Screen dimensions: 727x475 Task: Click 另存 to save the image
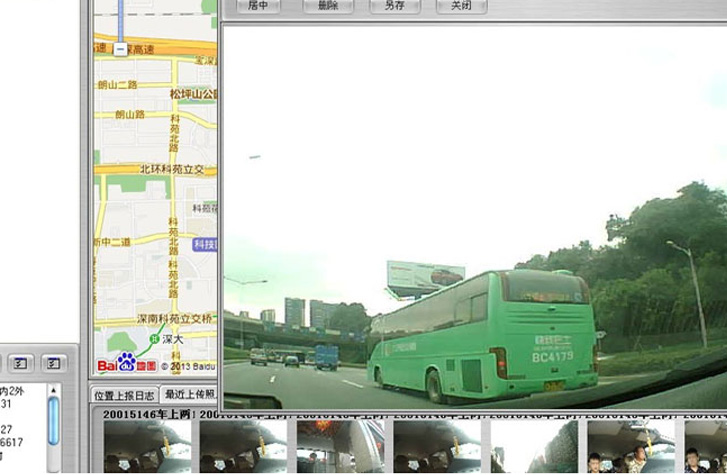[394, 5]
